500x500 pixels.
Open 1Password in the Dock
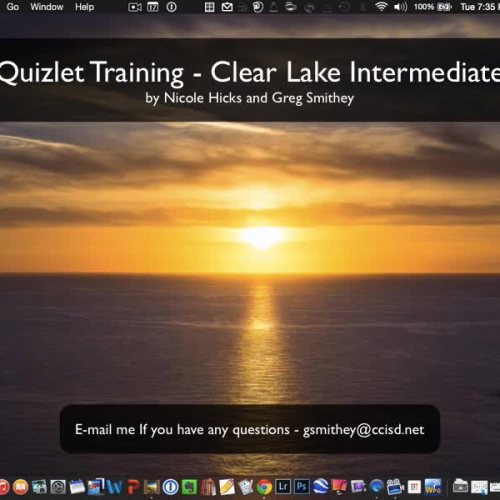(170, 487)
